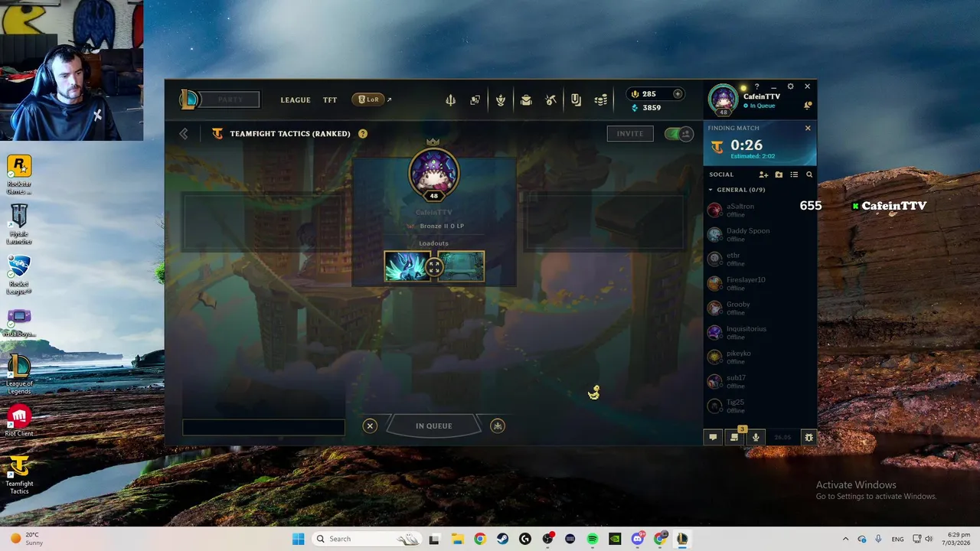Open the chat bubble icon
Screen dimensions: 980x551
pos(713,437)
